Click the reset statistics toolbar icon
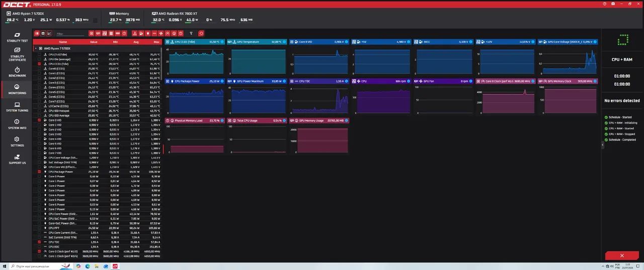 click(x=201, y=33)
